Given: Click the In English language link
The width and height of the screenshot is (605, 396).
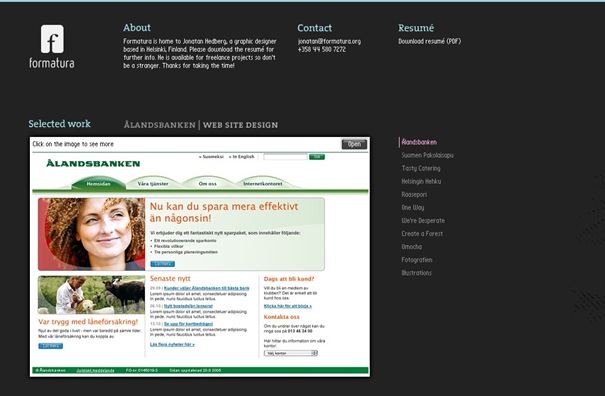Looking at the screenshot, I should point(242,157).
